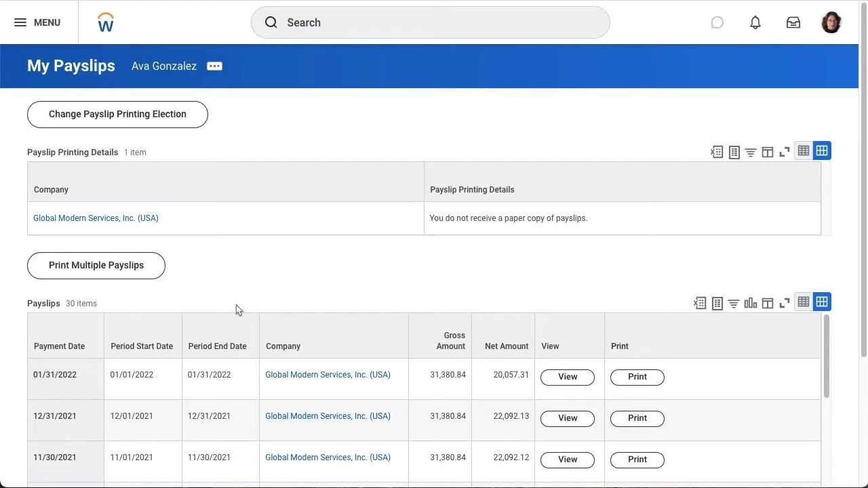Open Global Modern Services link in printing details

click(x=96, y=218)
